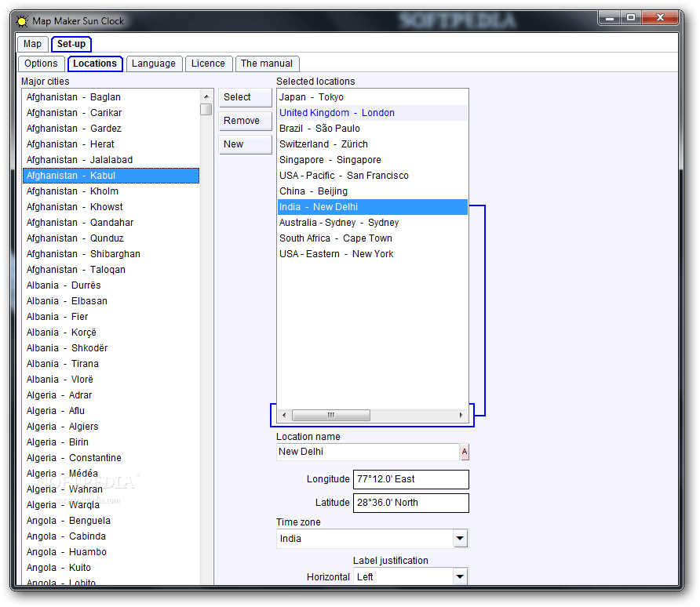Select 'Afghanistan - Shibarghan' city
This screenshot has width=700, height=607.
tap(111, 254)
